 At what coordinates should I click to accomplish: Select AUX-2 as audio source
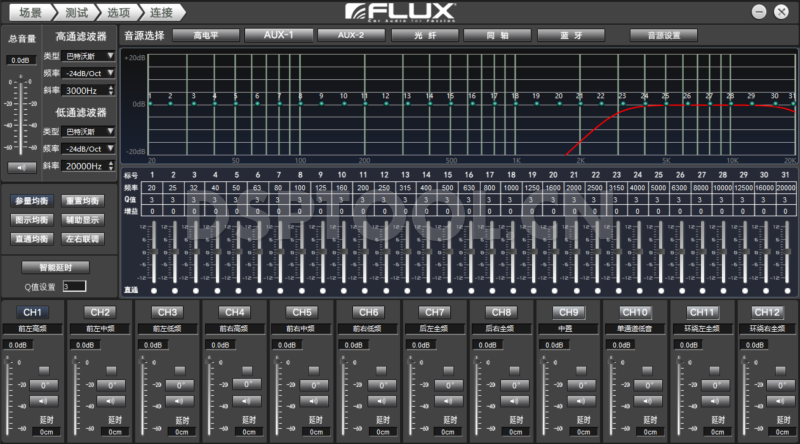[351, 35]
